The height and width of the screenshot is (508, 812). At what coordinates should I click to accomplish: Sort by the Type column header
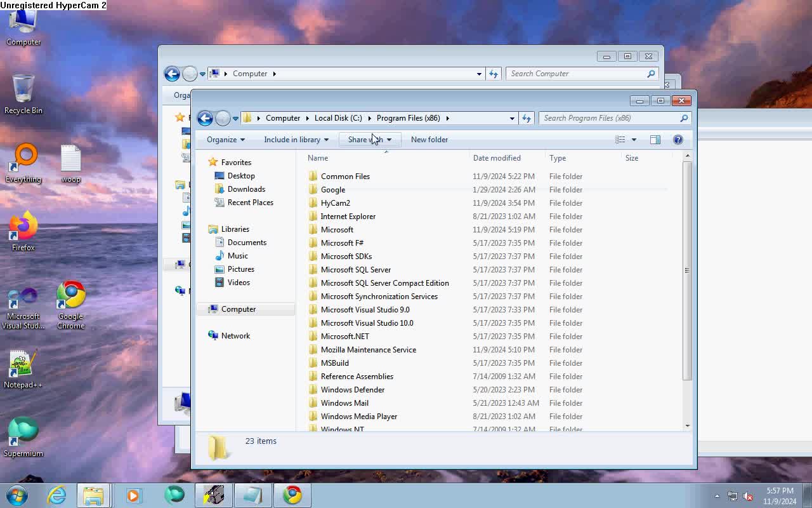[558, 158]
